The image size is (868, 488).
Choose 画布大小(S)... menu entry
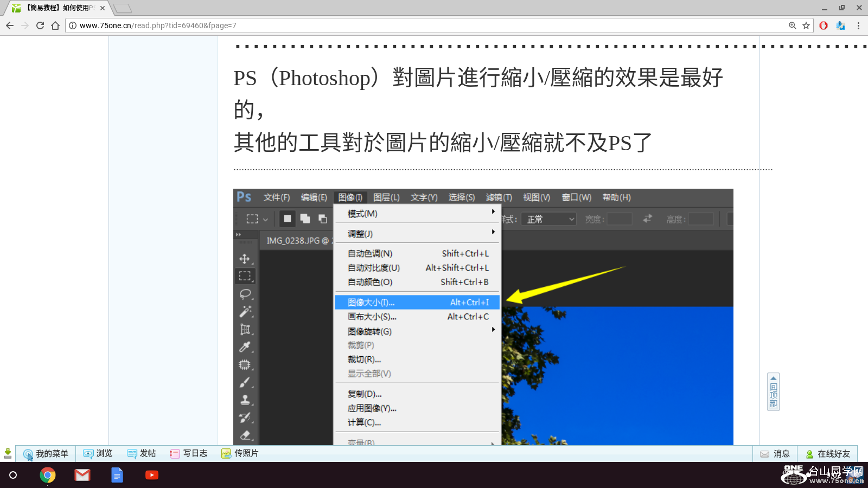pyautogui.click(x=417, y=317)
